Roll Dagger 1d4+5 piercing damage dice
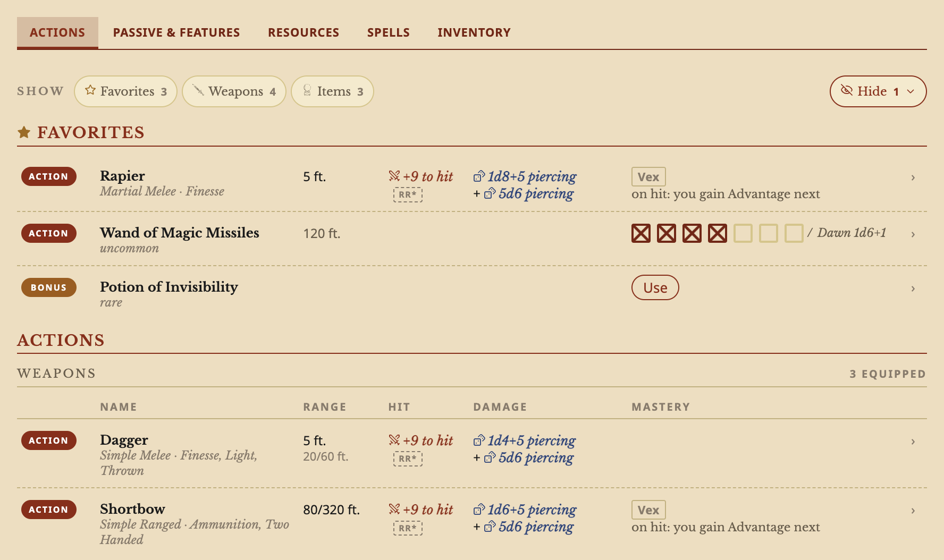 525,440
